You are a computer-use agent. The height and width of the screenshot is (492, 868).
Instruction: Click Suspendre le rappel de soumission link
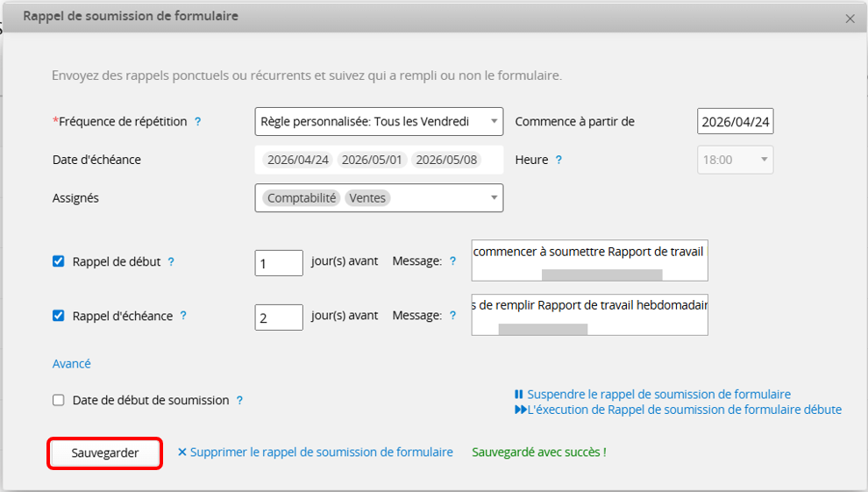point(658,395)
